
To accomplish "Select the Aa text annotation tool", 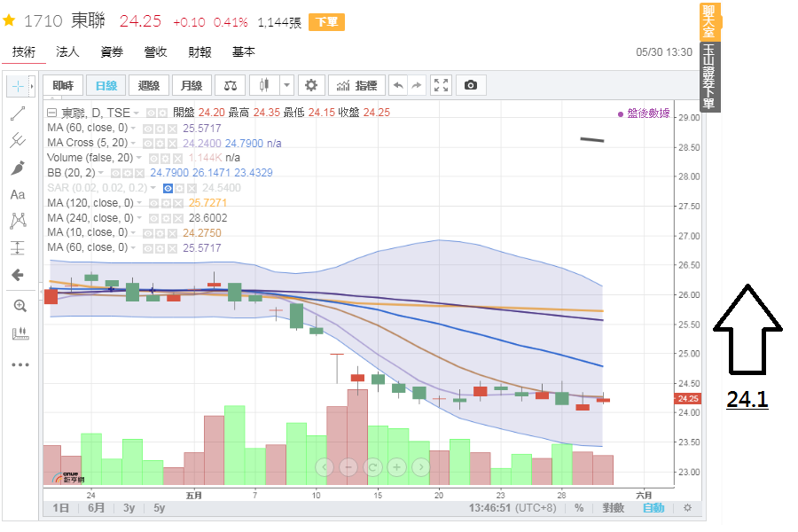I will [x=18, y=194].
